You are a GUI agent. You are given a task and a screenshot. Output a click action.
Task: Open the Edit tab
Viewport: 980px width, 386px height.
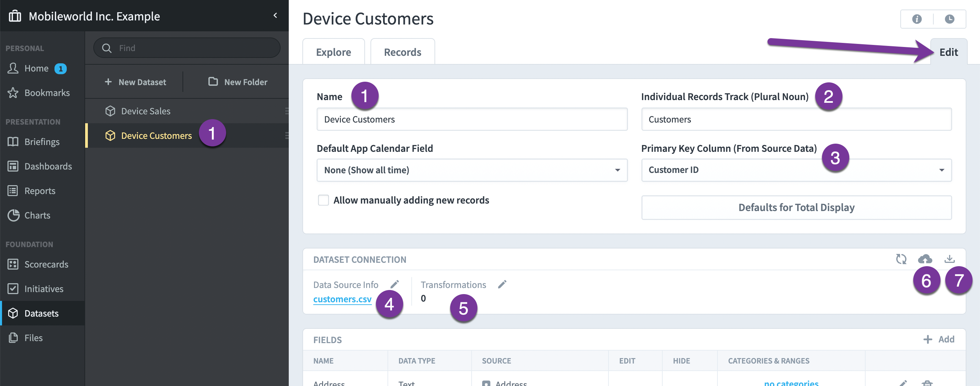click(948, 52)
